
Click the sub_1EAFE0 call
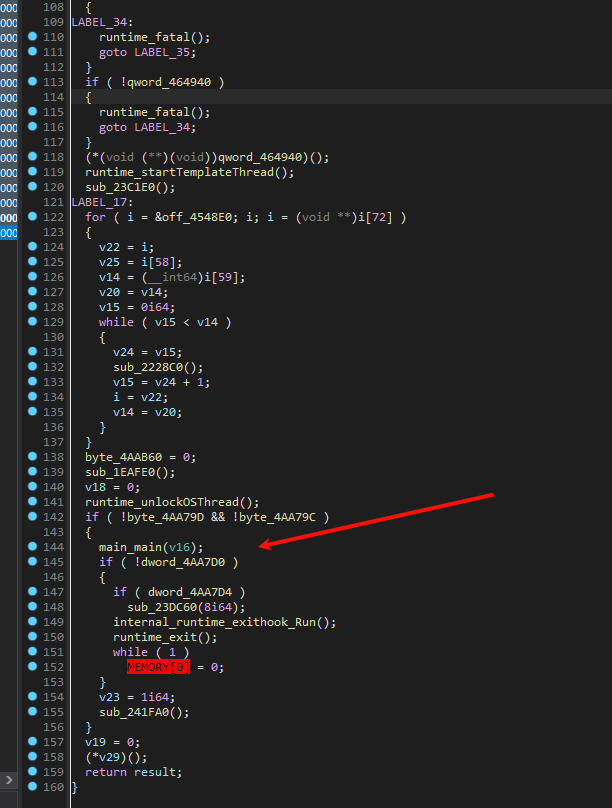[120, 472]
